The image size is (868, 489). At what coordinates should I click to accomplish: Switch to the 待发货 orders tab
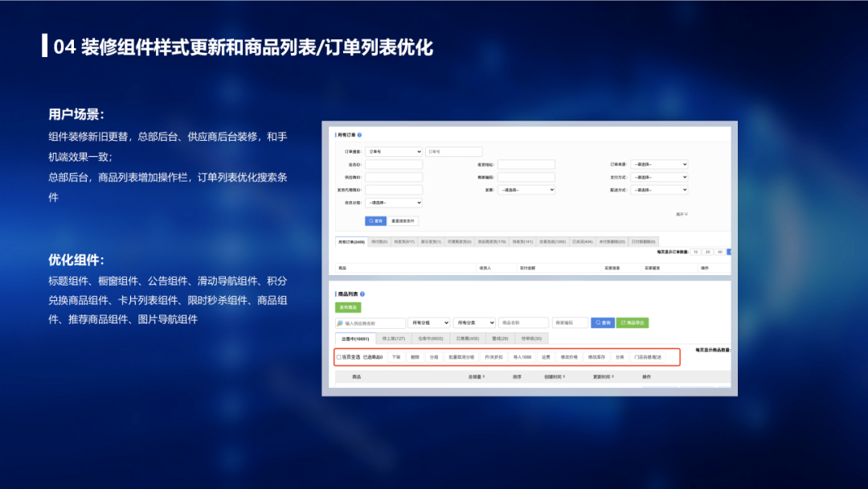[400, 240]
